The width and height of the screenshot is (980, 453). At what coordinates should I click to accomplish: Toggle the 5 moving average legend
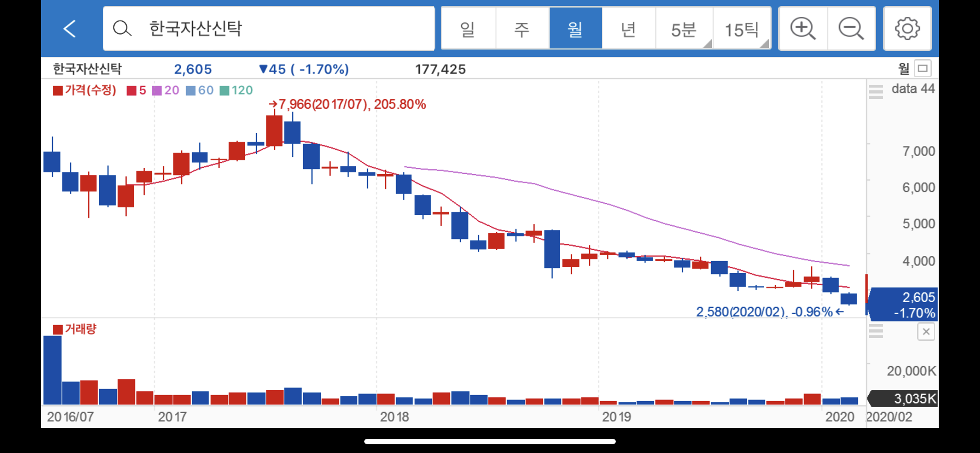(137, 90)
